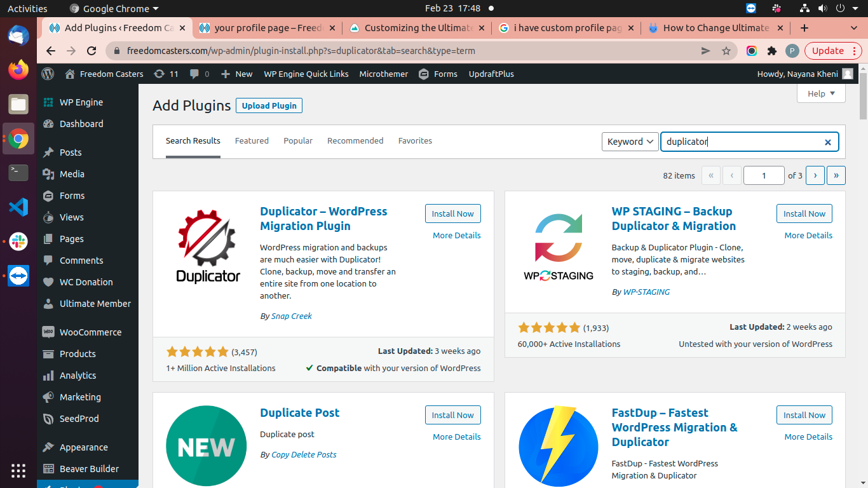
Task: Open SeedProd in the sidebar
Action: tap(88, 419)
